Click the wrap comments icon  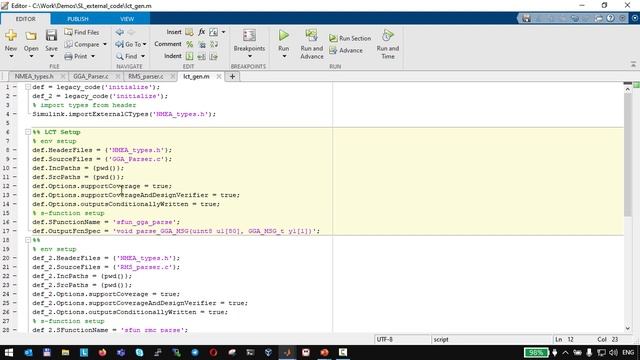214,44
